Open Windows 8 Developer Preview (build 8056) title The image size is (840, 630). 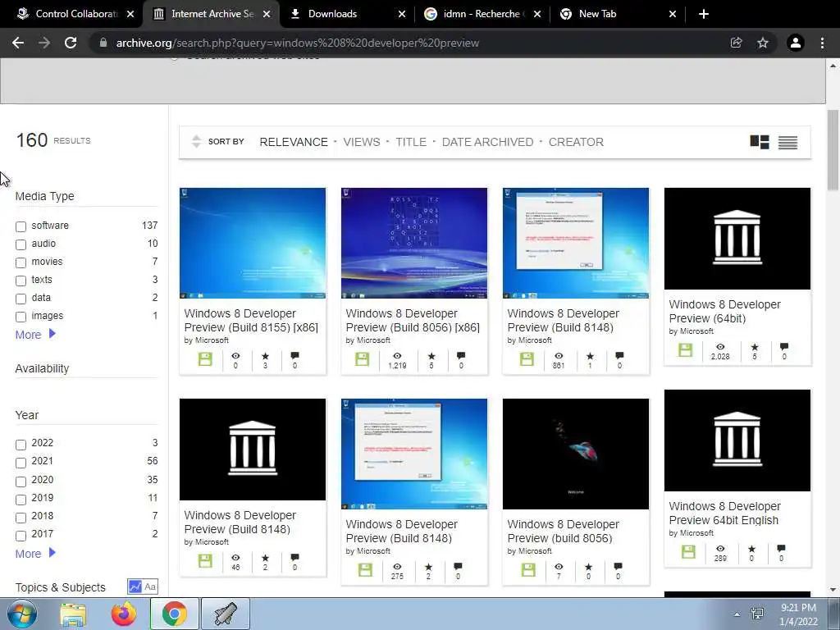tap(563, 531)
